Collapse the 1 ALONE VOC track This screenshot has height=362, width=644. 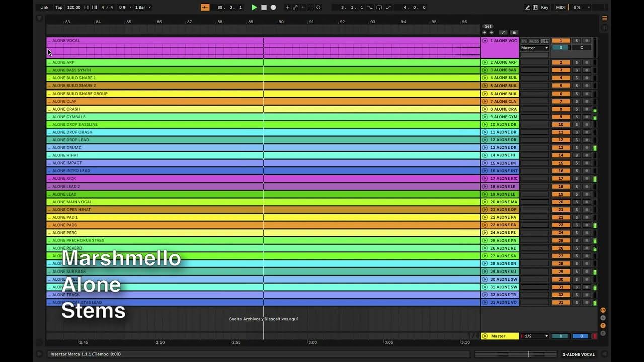[x=485, y=41]
